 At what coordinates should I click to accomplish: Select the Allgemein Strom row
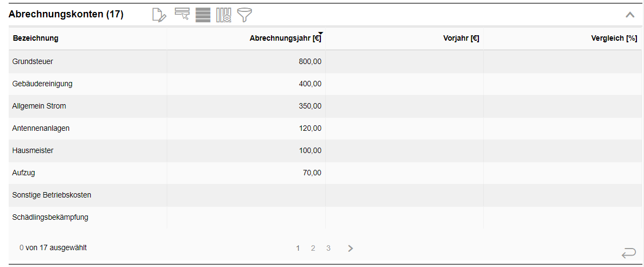325,106
